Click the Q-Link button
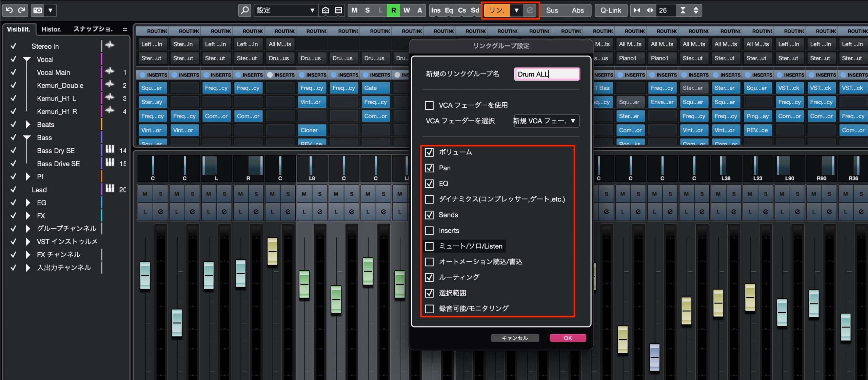 coord(611,10)
